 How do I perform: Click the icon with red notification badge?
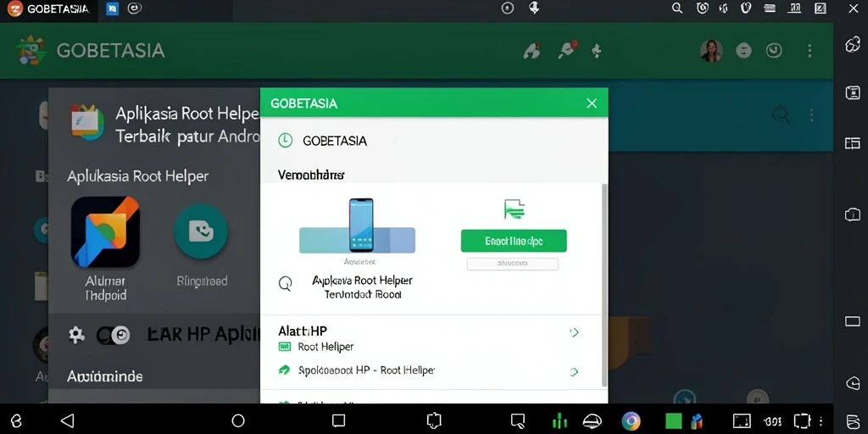(567, 50)
